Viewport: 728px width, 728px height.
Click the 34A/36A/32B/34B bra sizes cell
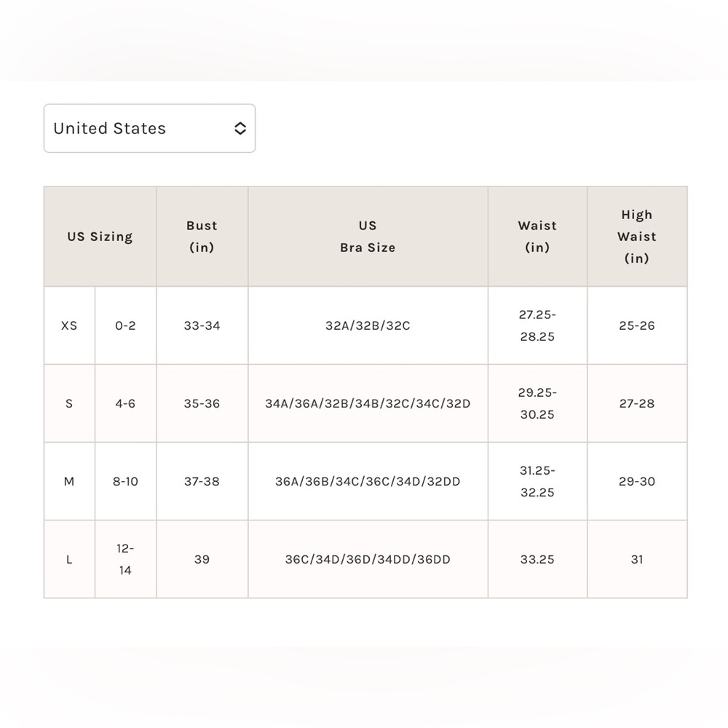point(368,403)
